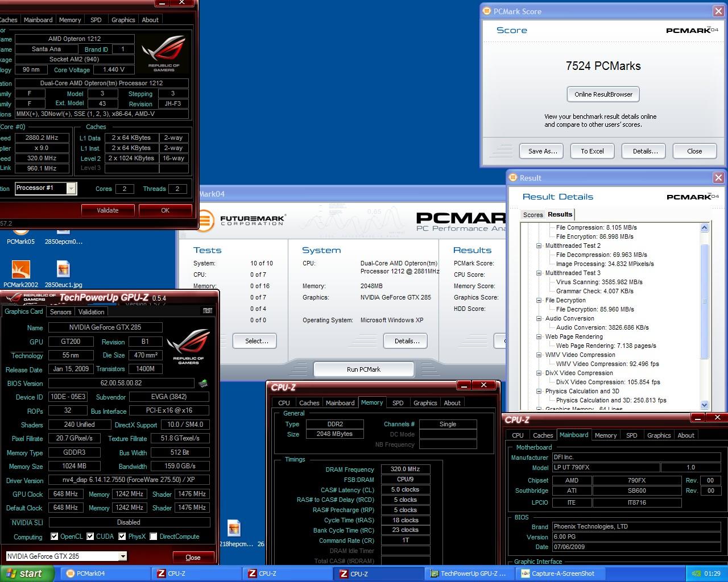
Task: Click the PCMark Score window title icon
Action: (487, 11)
